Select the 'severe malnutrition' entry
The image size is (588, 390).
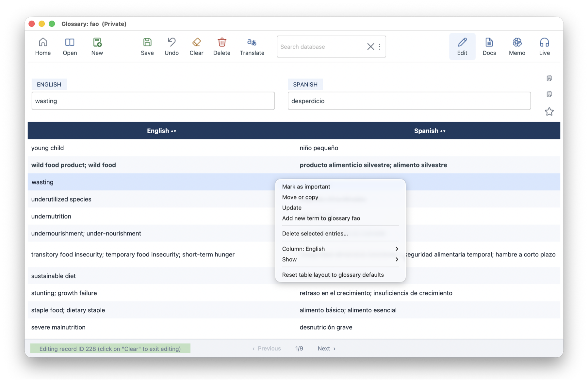pos(294,327)
